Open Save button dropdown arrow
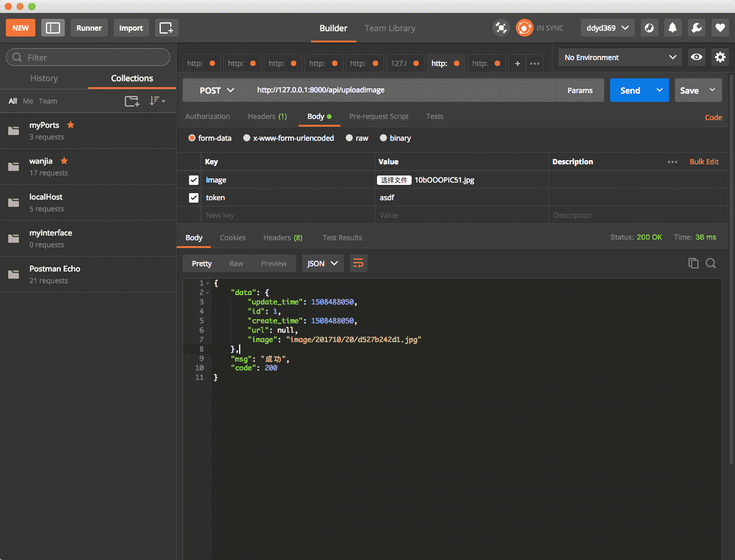Image resolution: width=735 pixels, height=560 pixels. click(x=712, y=90)
